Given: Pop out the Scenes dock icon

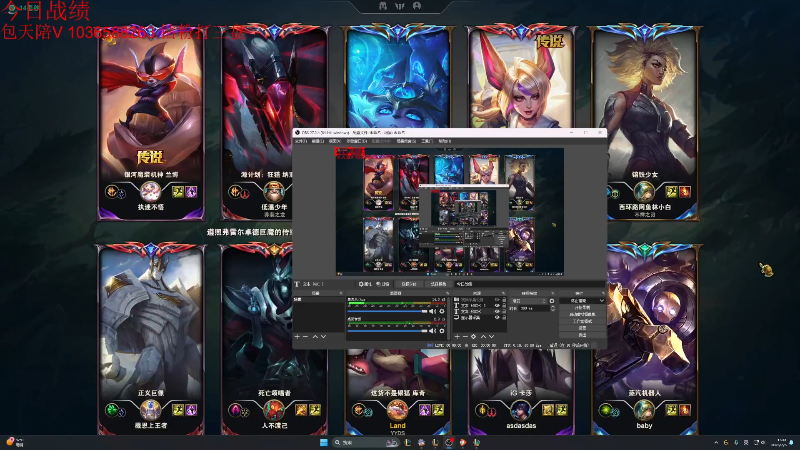Looking at the screenshot, I should [x=341, y=293].
